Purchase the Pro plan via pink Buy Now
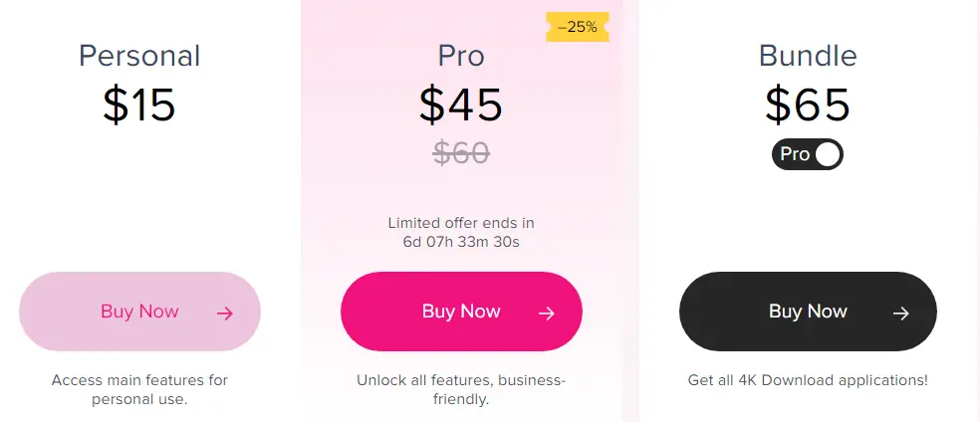The image size is (980, 422). coord(461,312)
